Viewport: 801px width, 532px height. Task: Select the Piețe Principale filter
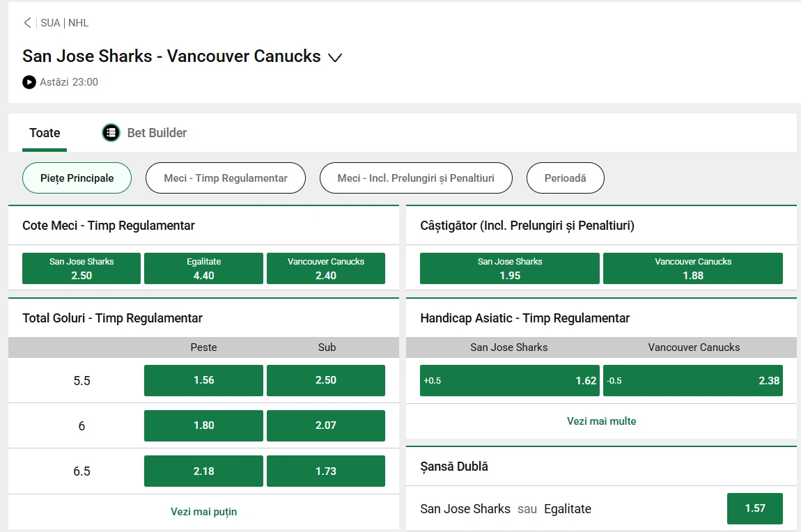click(x=77, y=178)
